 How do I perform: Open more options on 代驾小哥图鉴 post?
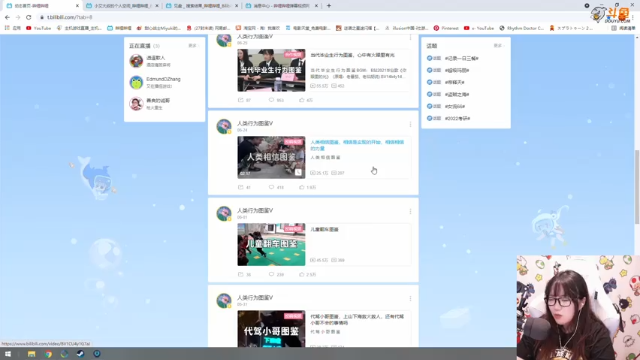pyautogui.click(x=410, y=298)
